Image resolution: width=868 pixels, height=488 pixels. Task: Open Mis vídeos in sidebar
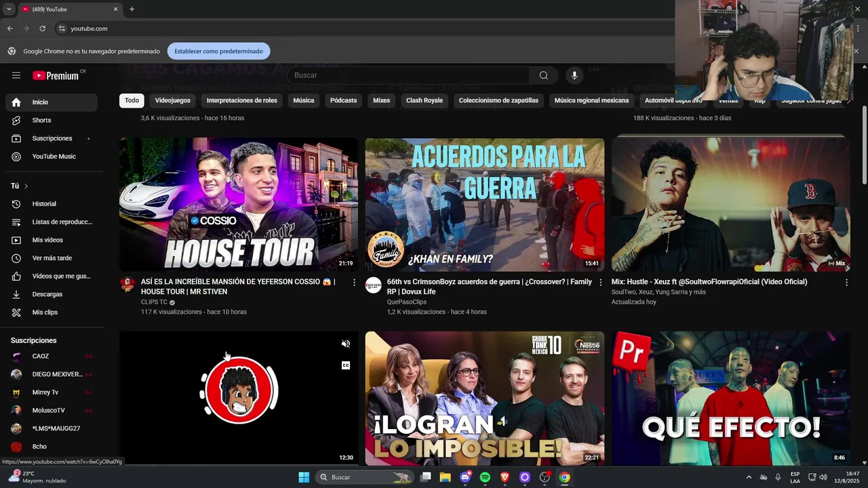(x=52, y=240)
